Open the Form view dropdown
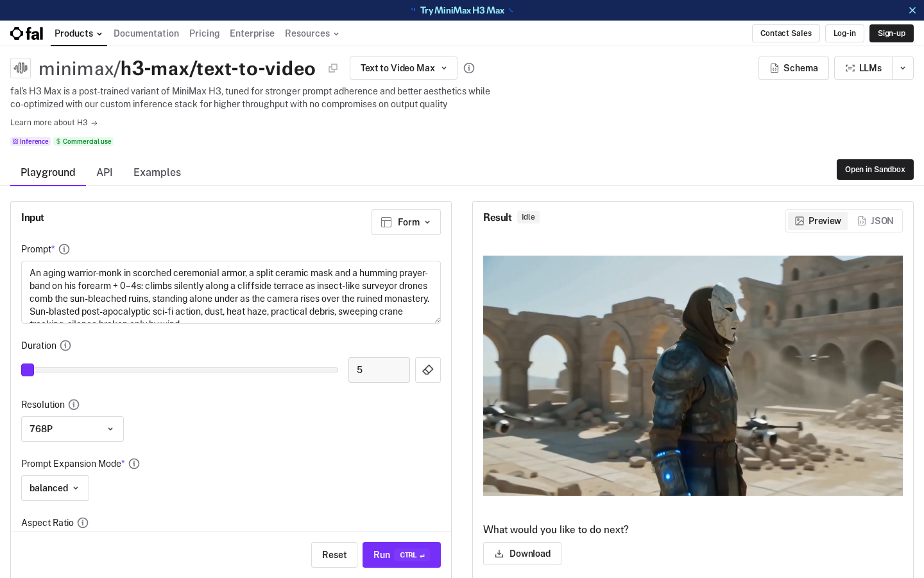The width and height of the screenshot is (924, 578). pyautogui.click(x=406, y=222)
